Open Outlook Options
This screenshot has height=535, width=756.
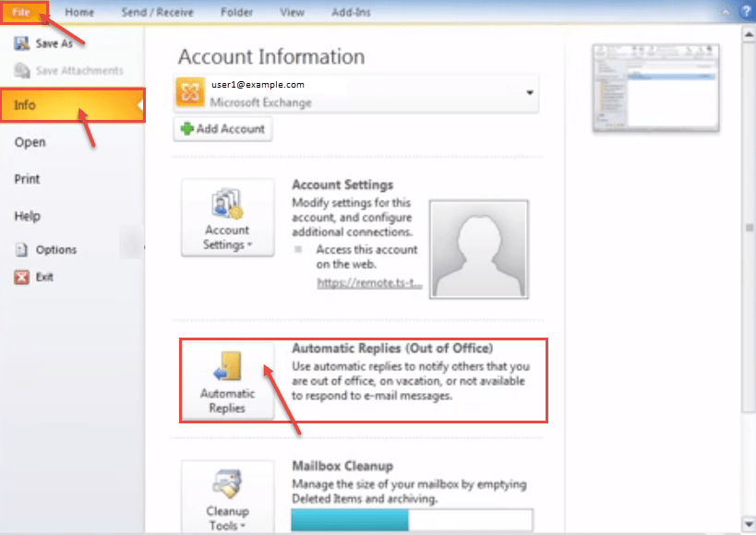(x=56, y=250)
